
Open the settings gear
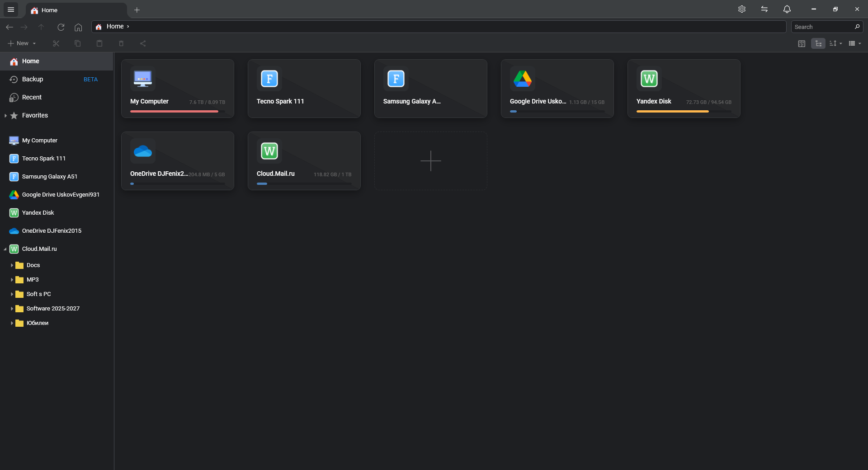click(742, 9)
